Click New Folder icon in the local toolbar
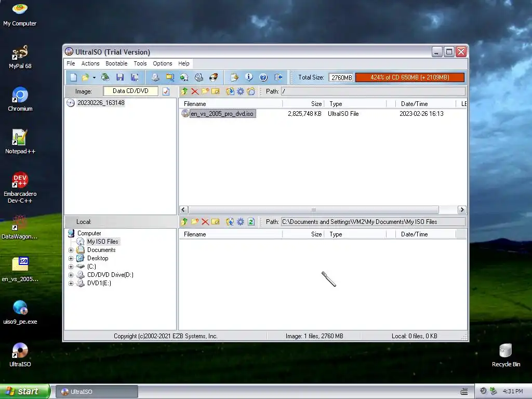This screenshot has width=532, height=399. pyautogui.click(x=195, y=222)
